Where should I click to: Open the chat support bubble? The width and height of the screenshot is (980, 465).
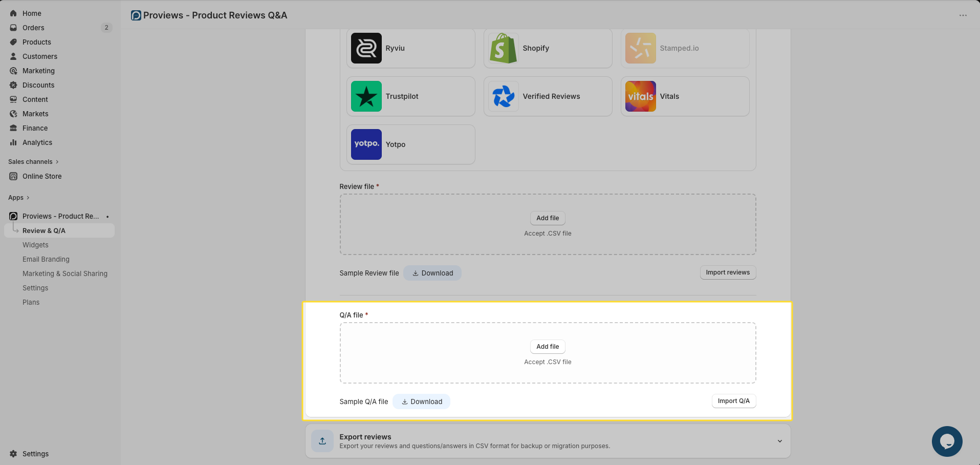[947, 441]
